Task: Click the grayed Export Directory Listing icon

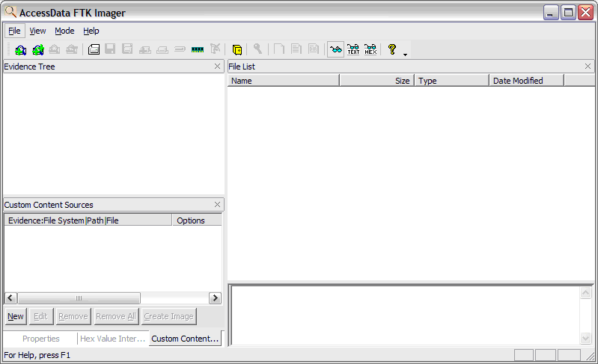Action: [314, 49]
